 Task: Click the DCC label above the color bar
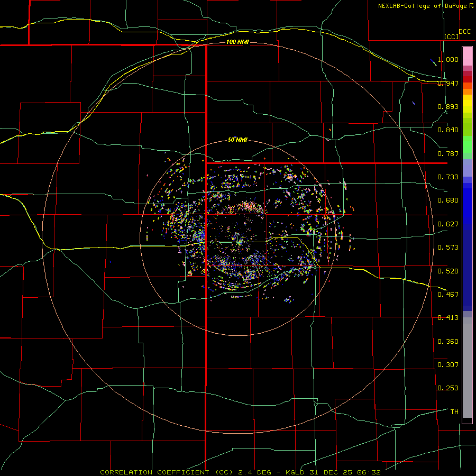click(x=465, y=32)
